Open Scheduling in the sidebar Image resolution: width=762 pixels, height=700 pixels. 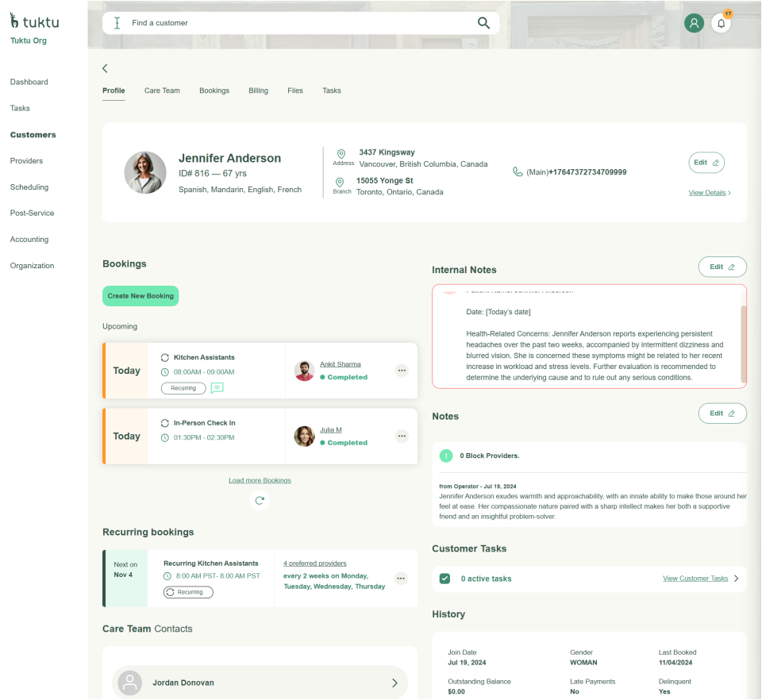pos(29,187)
